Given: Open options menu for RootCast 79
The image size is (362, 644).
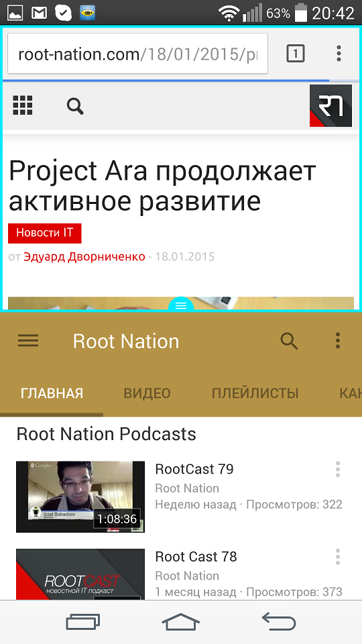Looking at the screenshot, I should [x=338, y=469].
